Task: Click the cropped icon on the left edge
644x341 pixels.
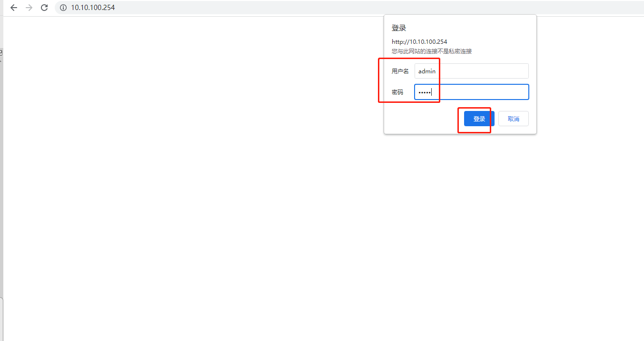Action: [1, 52]
